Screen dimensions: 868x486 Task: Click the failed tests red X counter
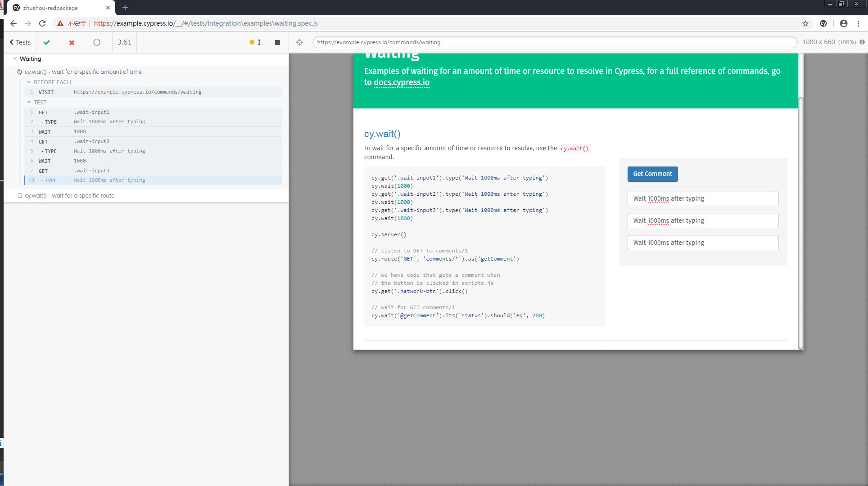tap(75, 42)
